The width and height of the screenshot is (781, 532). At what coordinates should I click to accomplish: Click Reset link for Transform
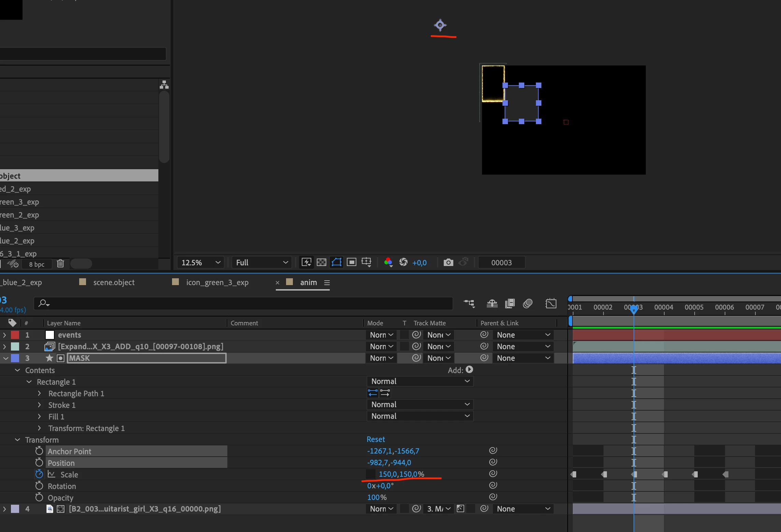(375, 439)
